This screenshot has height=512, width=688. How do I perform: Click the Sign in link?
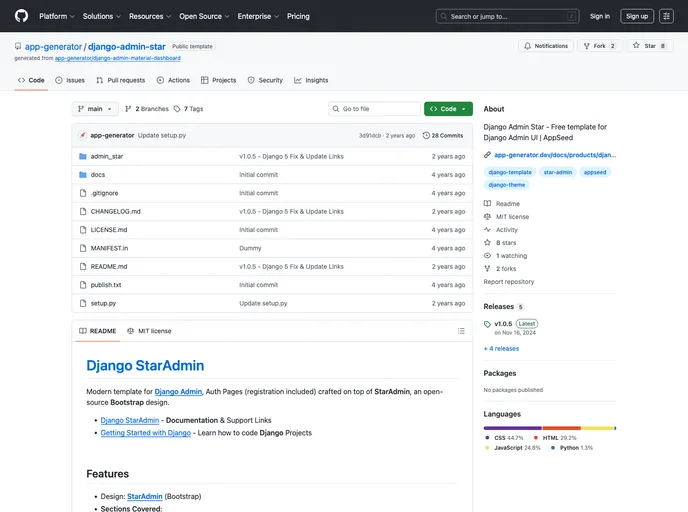(599, 16)
